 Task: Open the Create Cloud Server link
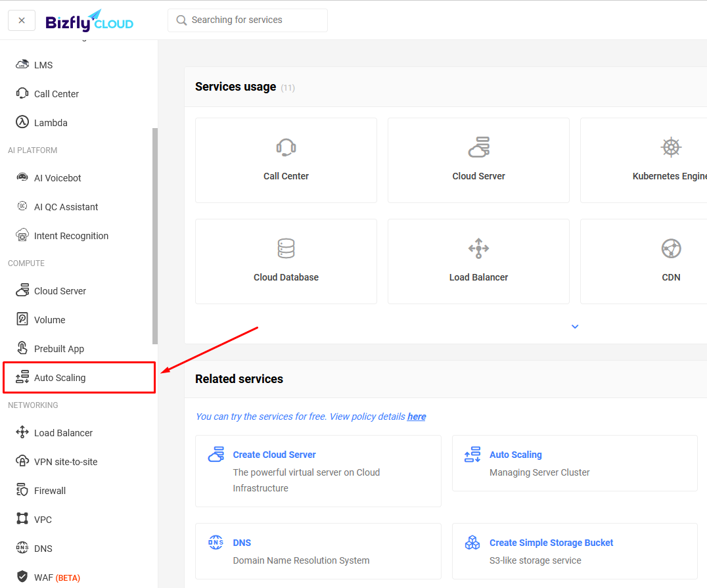(274, 455)
